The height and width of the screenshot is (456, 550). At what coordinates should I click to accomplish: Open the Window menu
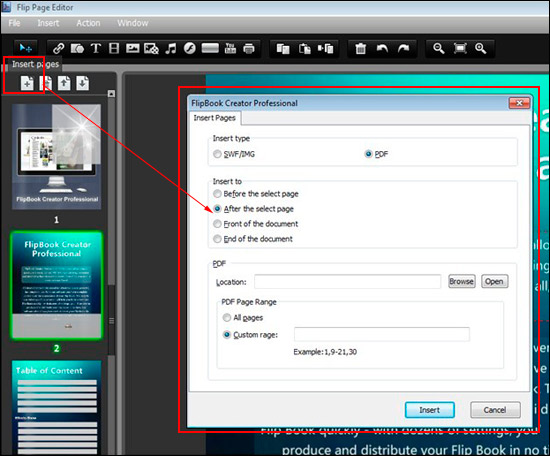pyautogui.click(x=133, y=23)
